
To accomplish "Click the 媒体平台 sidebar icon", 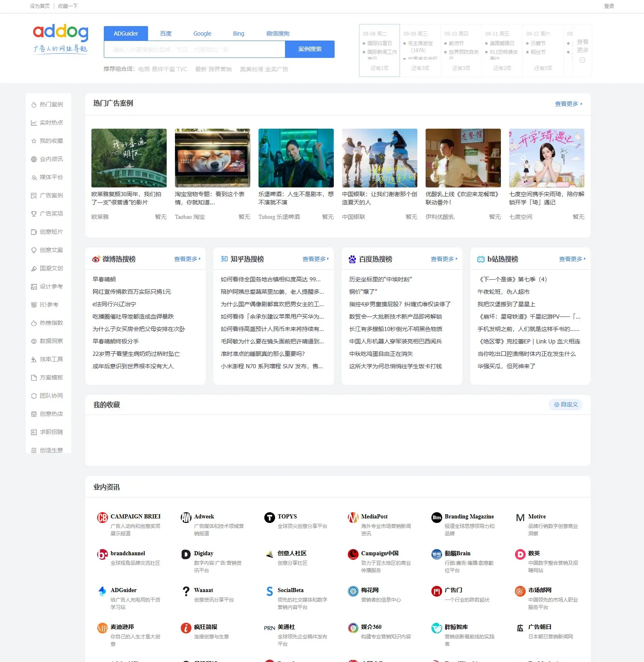I will pyautogui.click(x=34, y=177).
